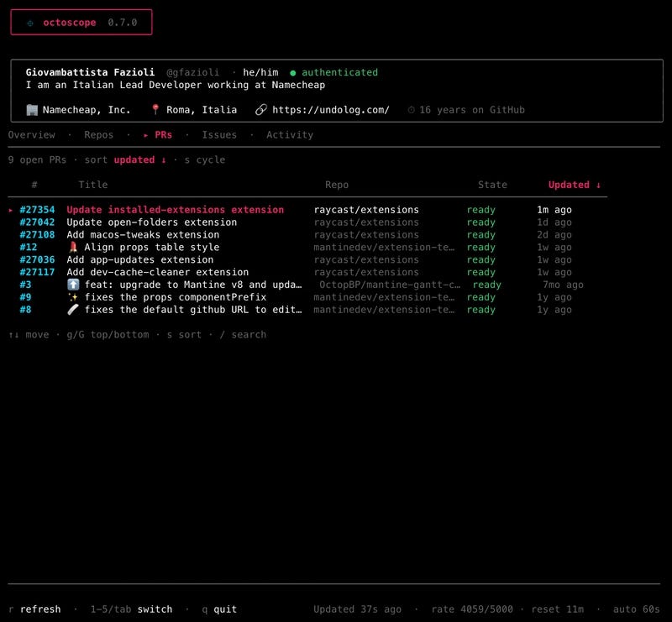Open PR #27042 number
This screenshot has height=622, width=672.
37,222
